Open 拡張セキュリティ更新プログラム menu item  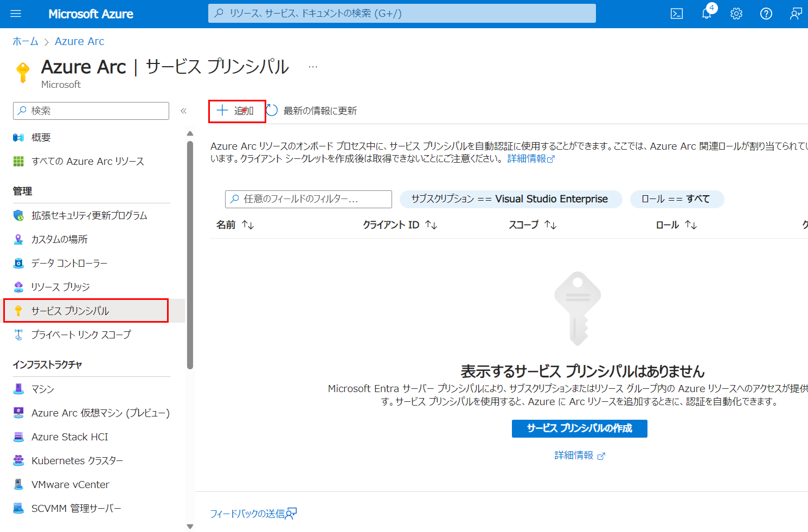[89, 216]
